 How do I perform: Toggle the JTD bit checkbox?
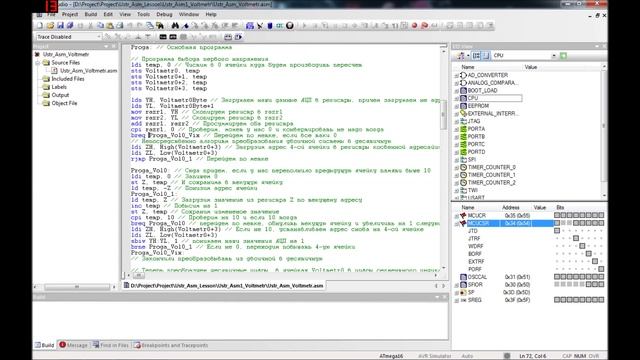pyautogui.click(x=557, y=231)
